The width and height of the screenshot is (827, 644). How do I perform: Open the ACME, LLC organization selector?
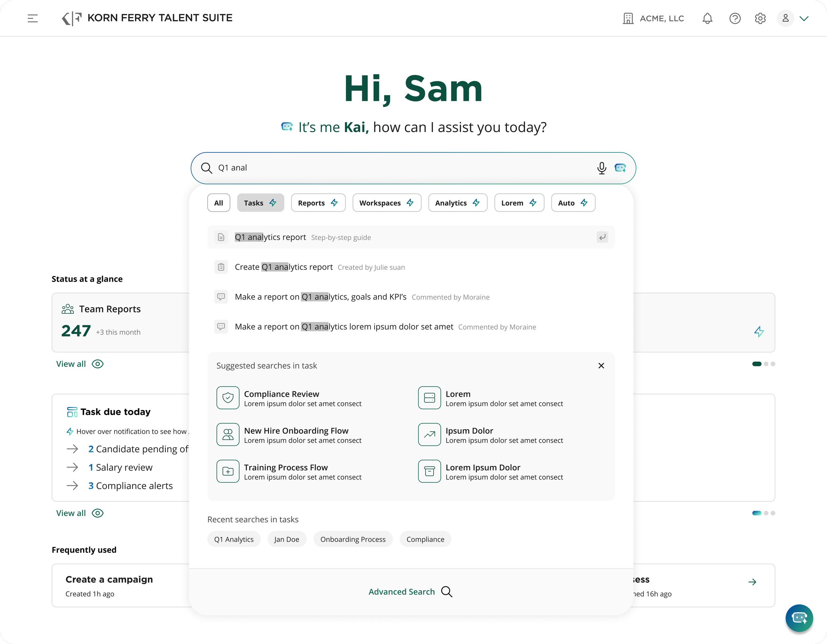(x=654, y=18)
